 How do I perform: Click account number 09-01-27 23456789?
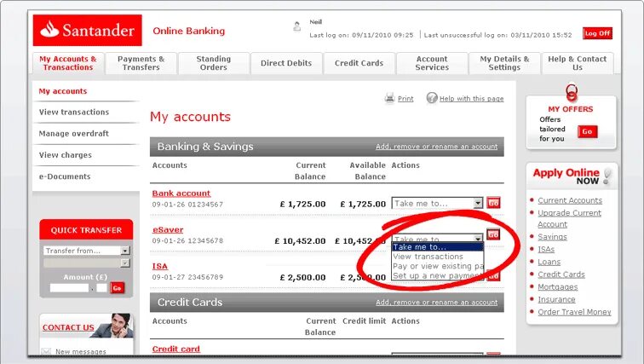pyautogui.click(x=187, y=277)
